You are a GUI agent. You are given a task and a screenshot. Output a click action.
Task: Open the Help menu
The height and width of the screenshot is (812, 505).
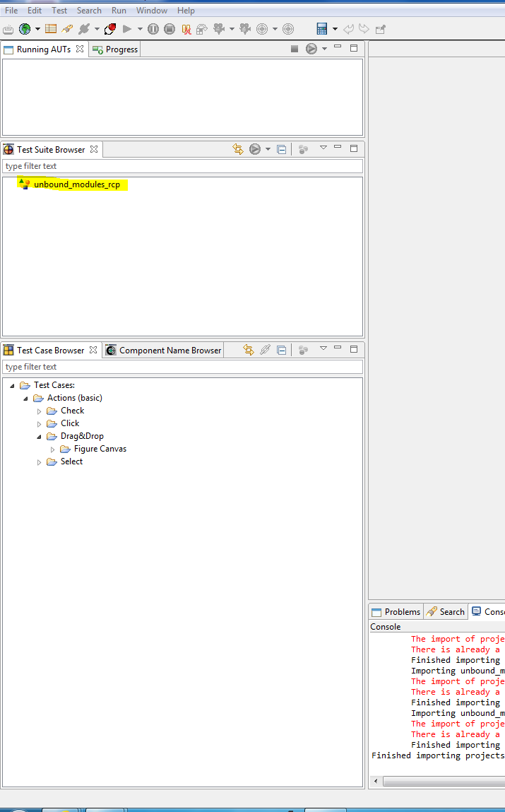186,11
